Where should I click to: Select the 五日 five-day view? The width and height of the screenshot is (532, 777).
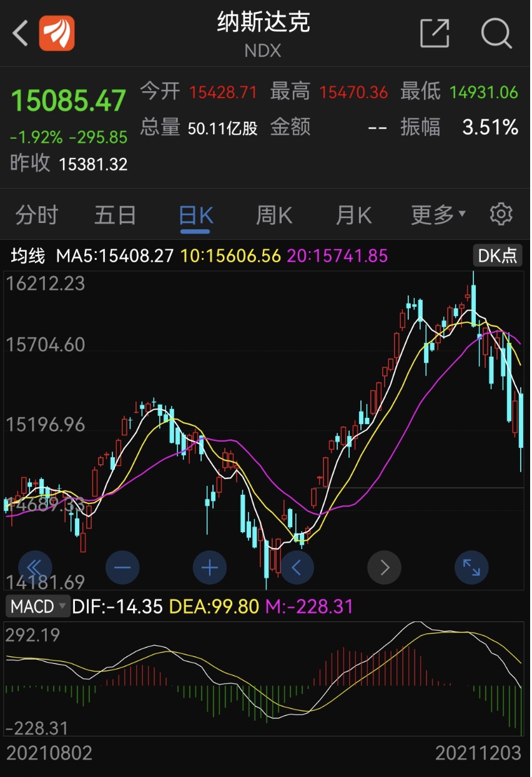pos(115,214)
